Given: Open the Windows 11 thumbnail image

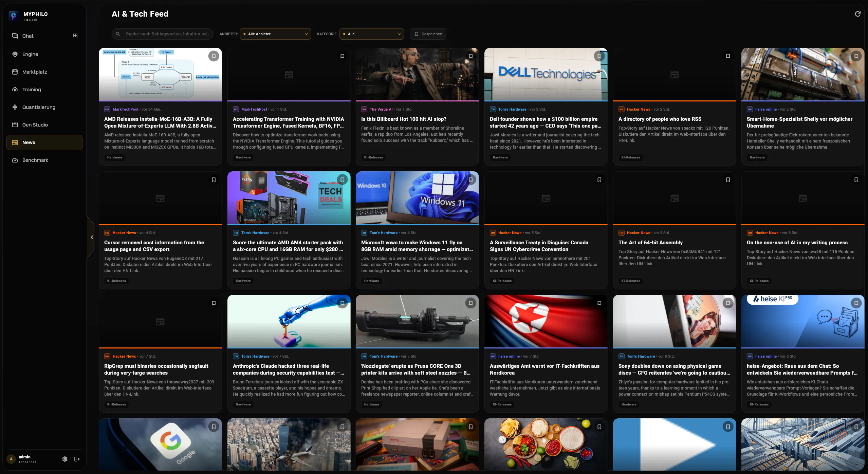Looking at the screenshot, I should [417, 198].
